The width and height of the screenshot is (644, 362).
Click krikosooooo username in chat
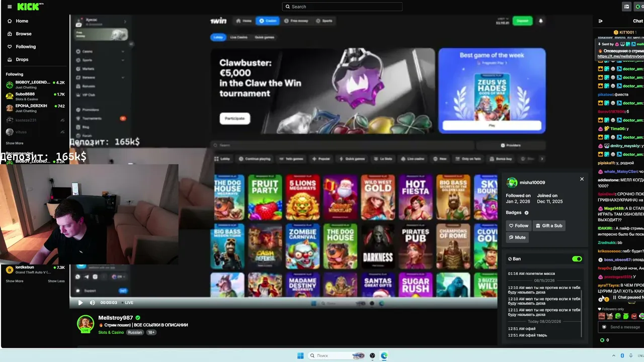(610, 251)
